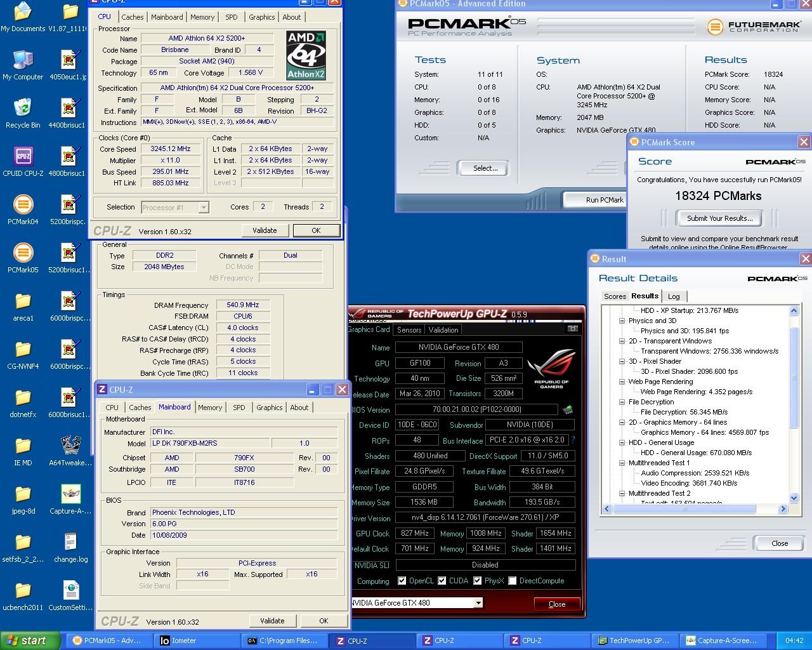
Task: Switch to Scores tab in Result Details
Action: [x=615, y=296]
